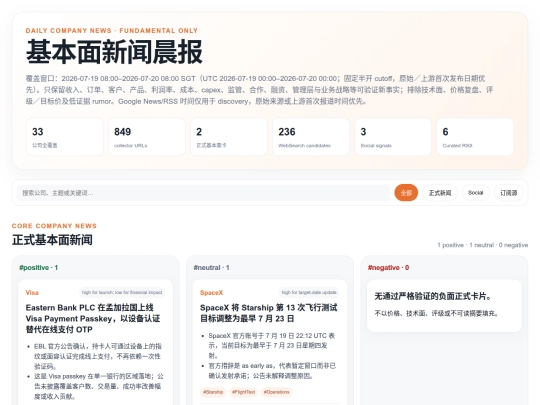The height and width of the screenshot is (405, 540).
Task: Click the SpaceX company label
Action: click(211, 293)
